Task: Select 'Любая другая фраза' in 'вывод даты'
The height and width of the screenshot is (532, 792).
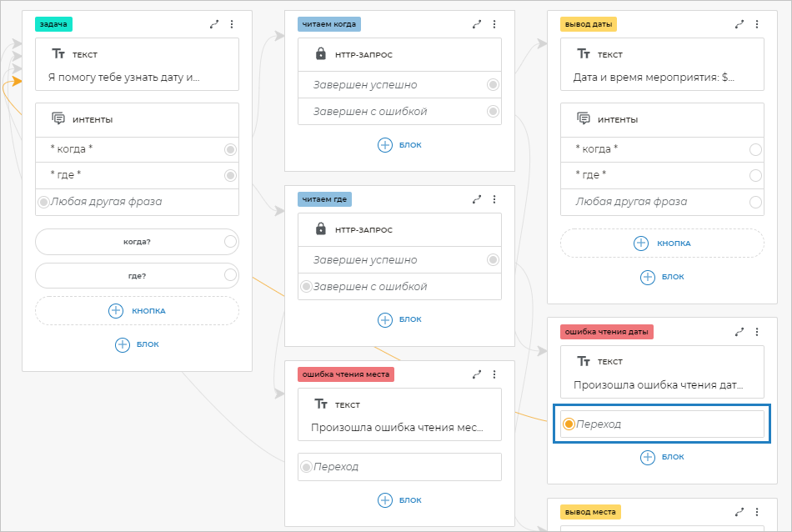Action: click(x=630, y=202)
